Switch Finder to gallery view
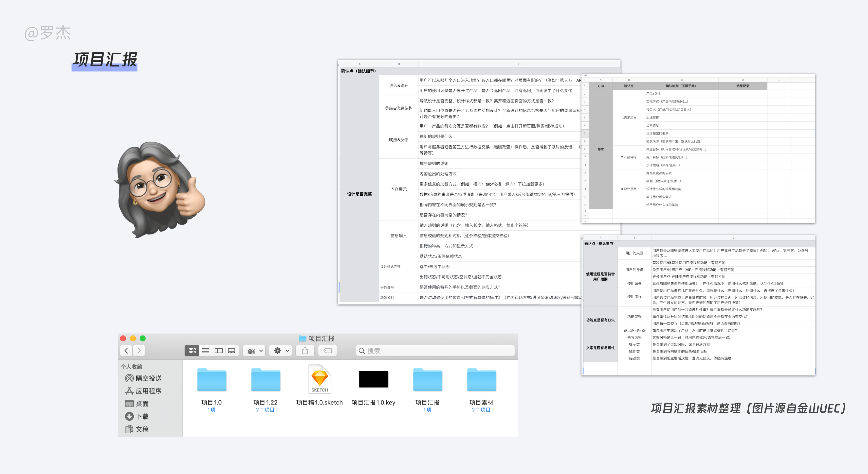 click(232, 351)
